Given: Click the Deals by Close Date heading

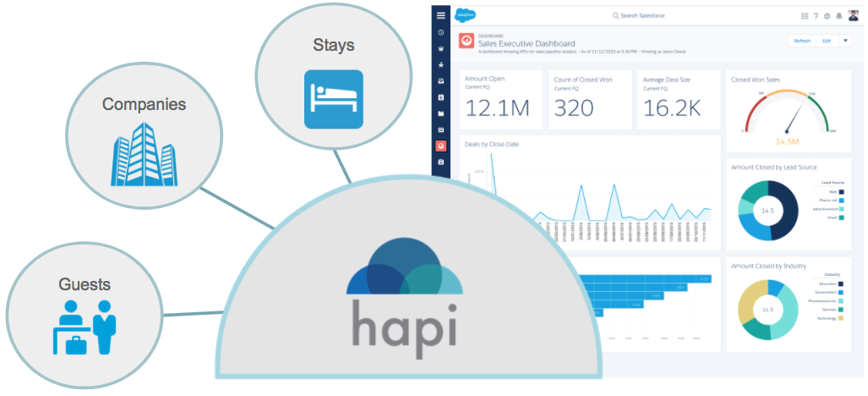Looking at the screenshot, I should [x=492, y=145].
